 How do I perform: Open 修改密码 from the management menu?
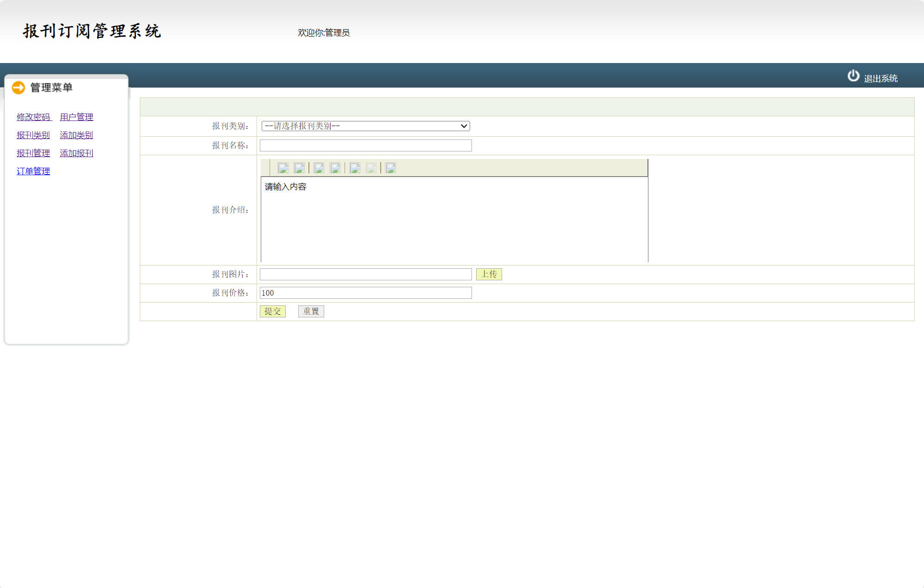pos(33,117)
